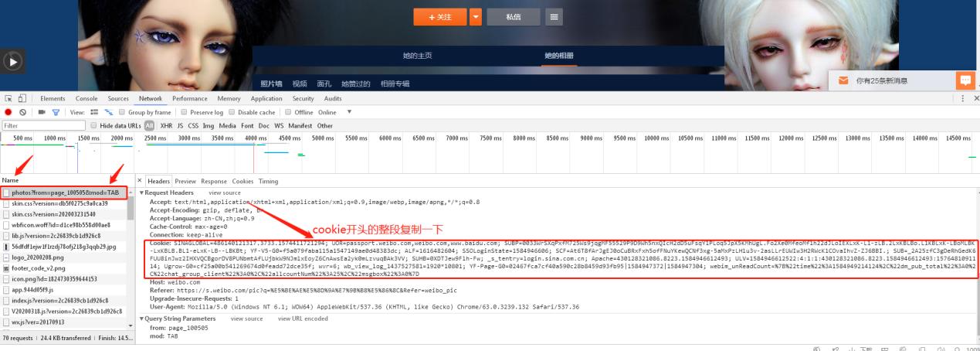The height and width of the screenshot is (351, 980).
Task: Show the request Preview tab
Action: 186,181
